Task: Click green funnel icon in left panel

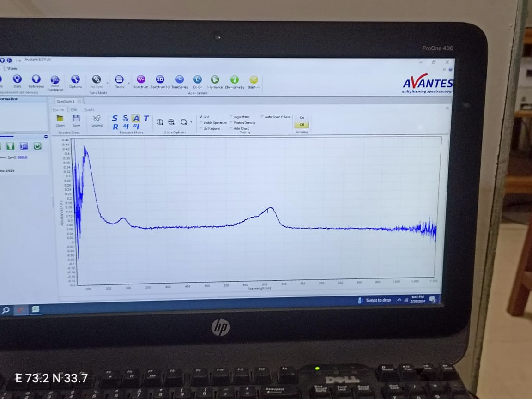Action: (10, 146)
